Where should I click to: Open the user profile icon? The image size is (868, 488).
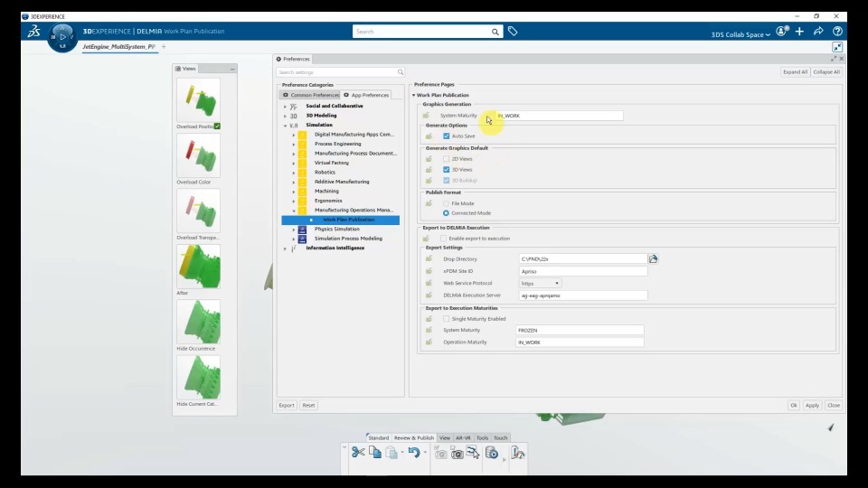(781, 32)
